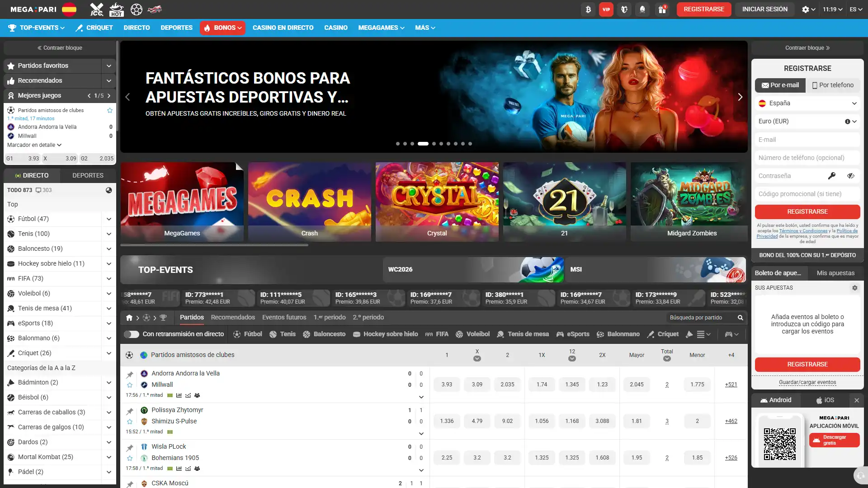This screenshot has height=488, width=868.
Task: Expand Fútbol (47) category
Action: (x=109, y=219)
